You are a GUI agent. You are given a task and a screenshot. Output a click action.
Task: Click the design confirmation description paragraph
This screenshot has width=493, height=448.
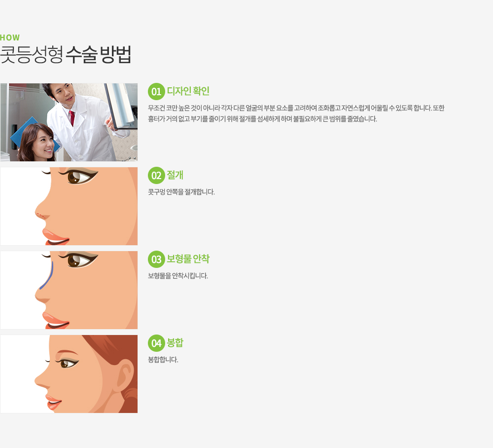(296, 113)
